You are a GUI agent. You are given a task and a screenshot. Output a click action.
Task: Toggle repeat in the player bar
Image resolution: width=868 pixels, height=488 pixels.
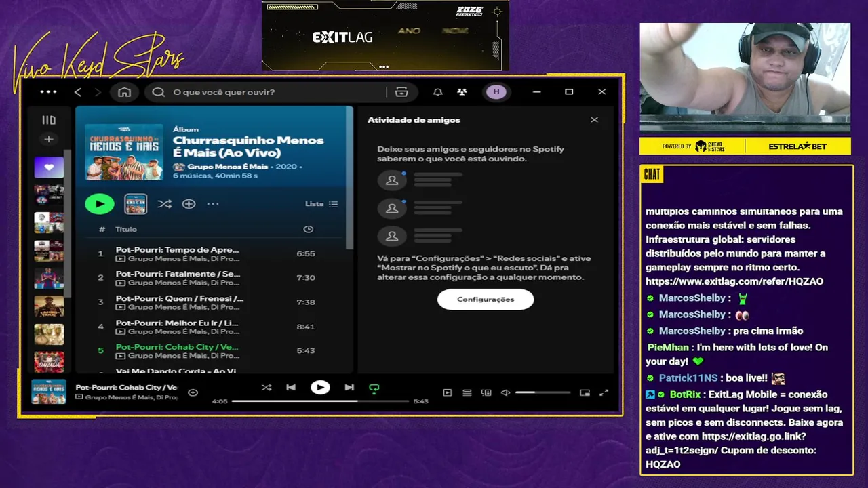tap(374, 388)
